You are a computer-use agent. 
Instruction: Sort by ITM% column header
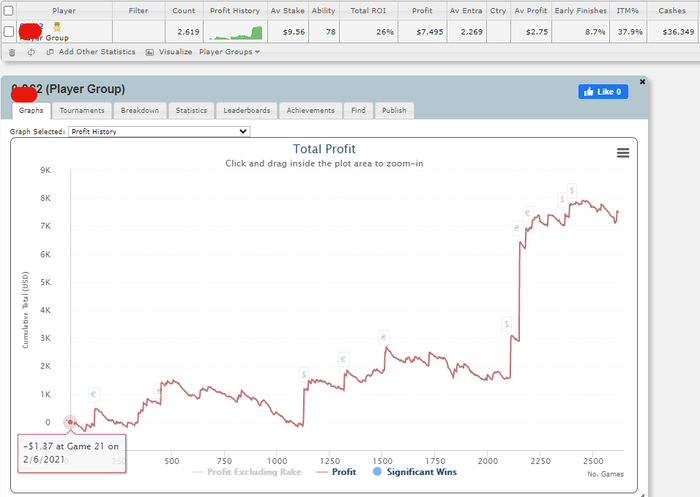627,10
